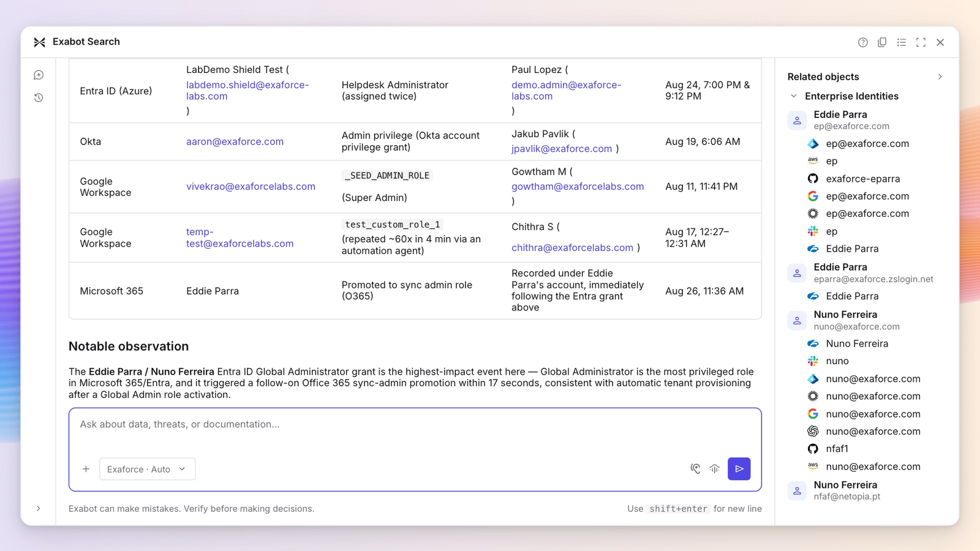Open labdemo.shield@exaforce-labs.com link

[247, 91]
